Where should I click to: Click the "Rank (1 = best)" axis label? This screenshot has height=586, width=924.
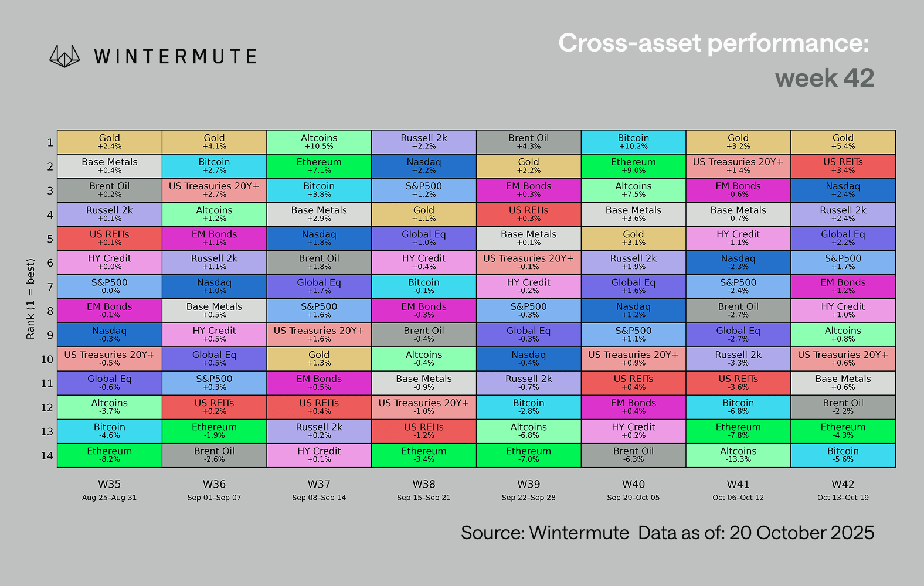point(30,299)
